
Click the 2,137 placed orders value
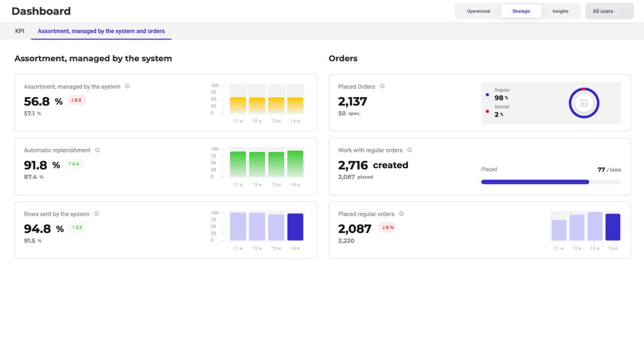pyautogui.click(x=353, y=102)
